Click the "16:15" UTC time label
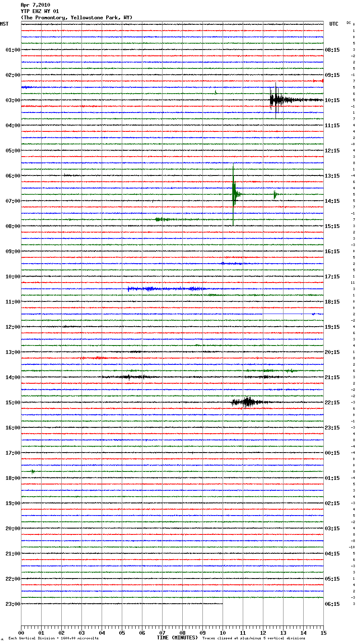Image resolution: width=357 pixels, height=644 pixels. pos(332,251)
